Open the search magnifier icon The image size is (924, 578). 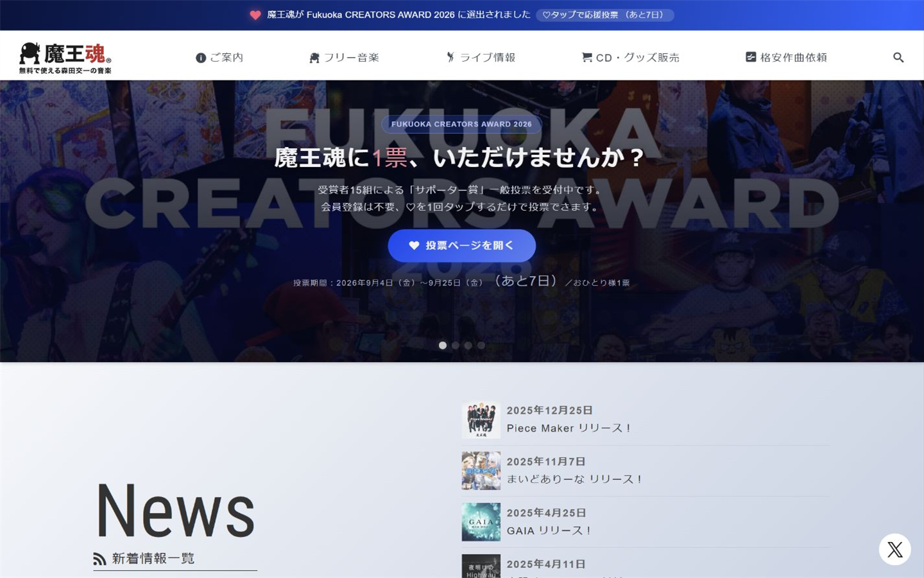(x=898, y=58)
